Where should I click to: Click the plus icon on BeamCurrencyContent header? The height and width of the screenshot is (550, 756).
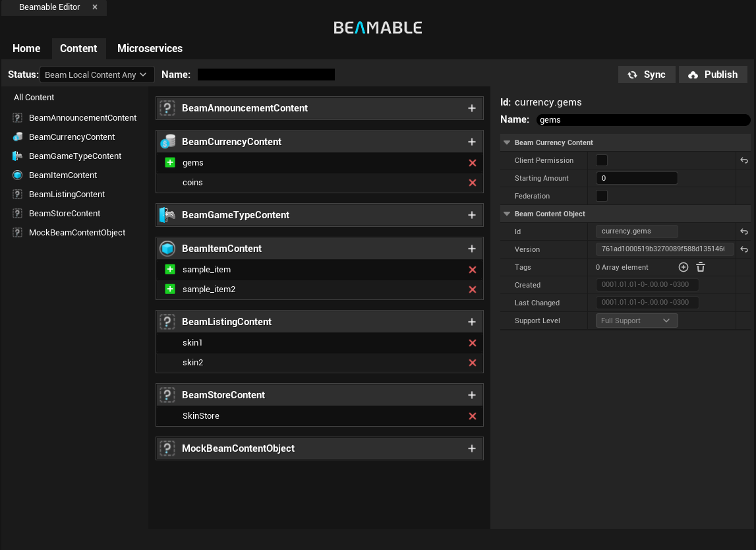[x=472, y=142]
